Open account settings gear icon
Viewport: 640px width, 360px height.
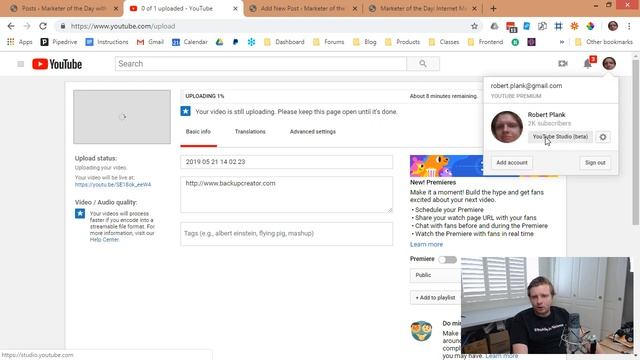pyautogui.click(x=603, y=137)
